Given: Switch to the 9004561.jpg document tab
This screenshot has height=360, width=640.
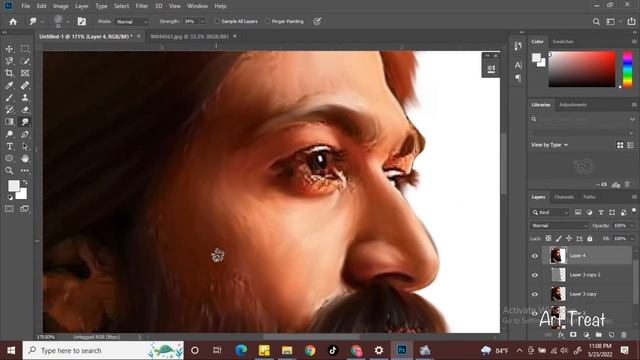Looking at the screenshot, I should click(x=189, y=36).
